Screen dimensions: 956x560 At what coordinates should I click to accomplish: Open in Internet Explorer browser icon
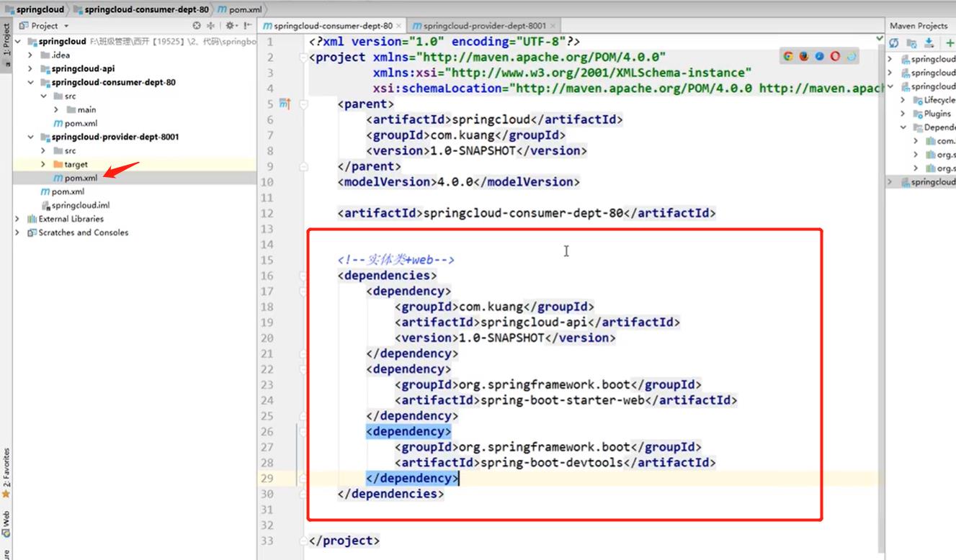click(x=852, y=56)
